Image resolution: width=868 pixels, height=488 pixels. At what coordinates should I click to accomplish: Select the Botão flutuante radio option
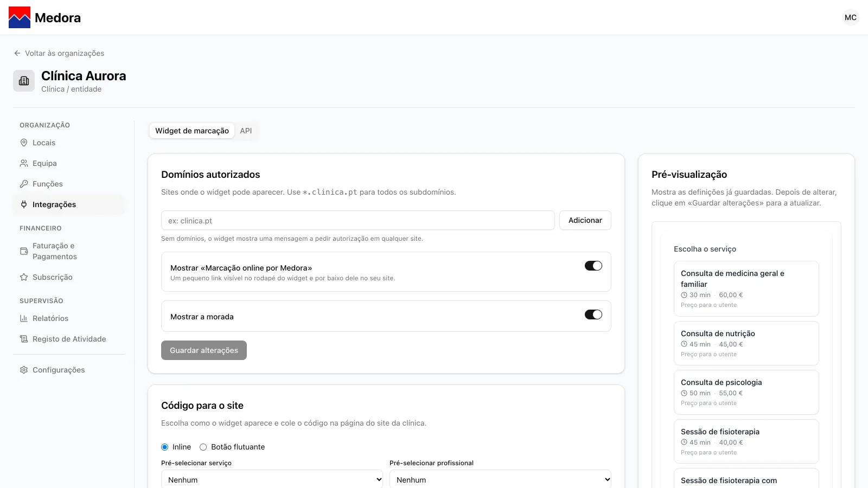[x=203, y=447]
